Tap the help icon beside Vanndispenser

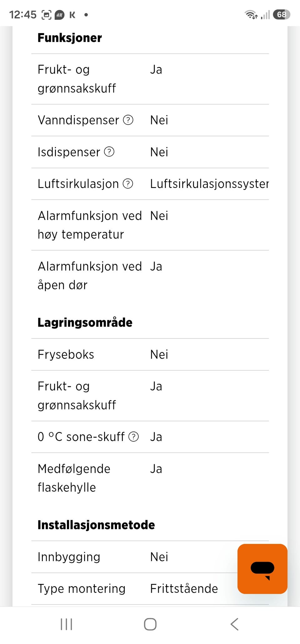[x=128, y=120]
